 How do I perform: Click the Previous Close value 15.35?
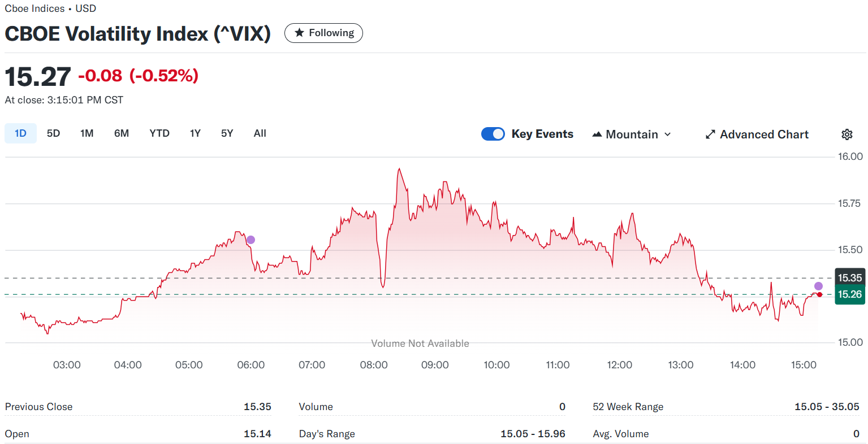257,407
